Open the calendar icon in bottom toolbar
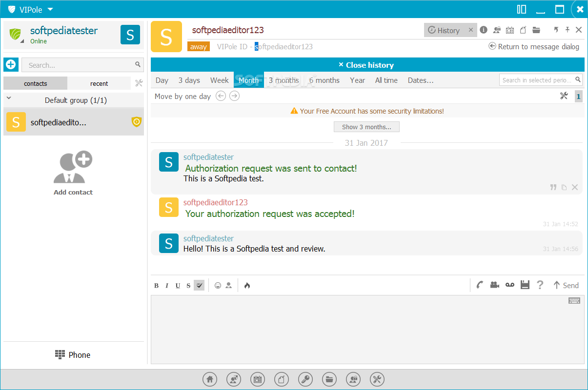 coord(258,379)
